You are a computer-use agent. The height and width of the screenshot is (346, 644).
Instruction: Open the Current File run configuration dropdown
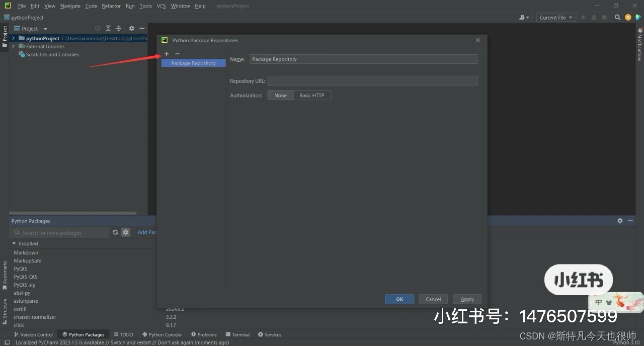tap(556, 18)
